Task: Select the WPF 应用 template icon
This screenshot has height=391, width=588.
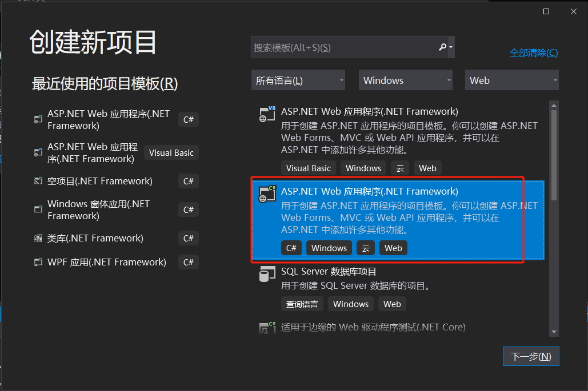Action: coord(38,262)
